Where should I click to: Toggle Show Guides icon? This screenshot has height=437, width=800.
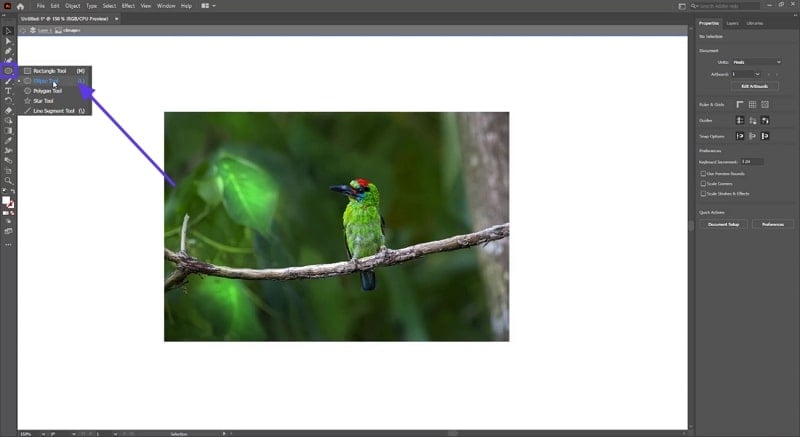click(740, 120)
